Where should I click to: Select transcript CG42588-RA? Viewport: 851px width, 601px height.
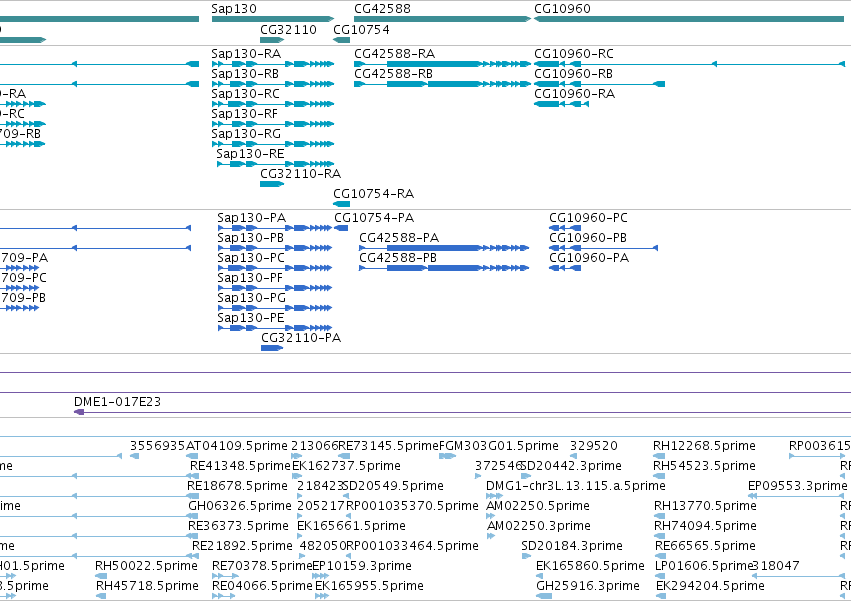pyautogui.click(x=442, y=64)
